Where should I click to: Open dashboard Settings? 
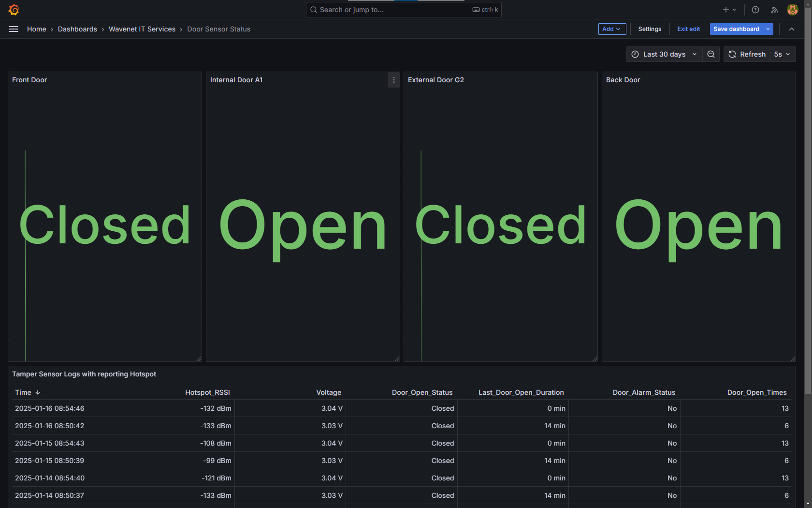(650, 29)
